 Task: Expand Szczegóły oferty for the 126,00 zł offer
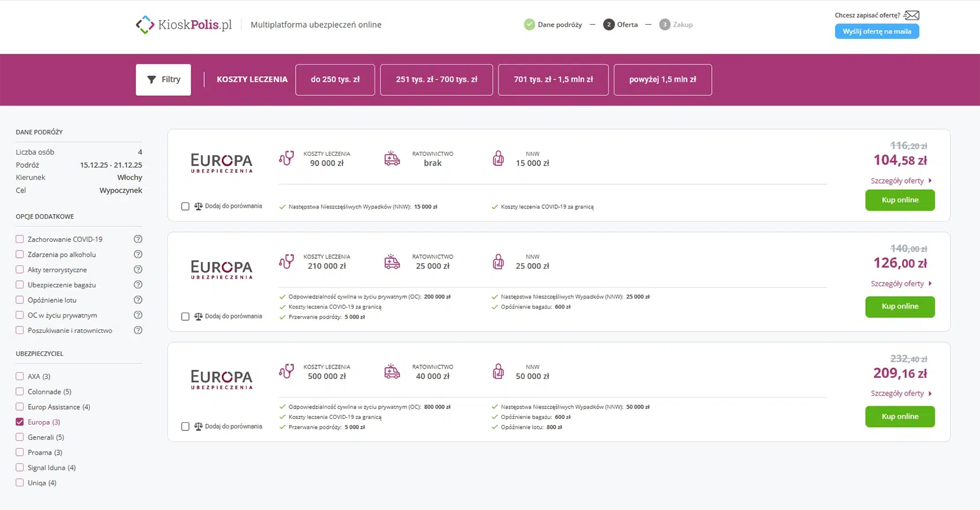click(x=900, y=284)
